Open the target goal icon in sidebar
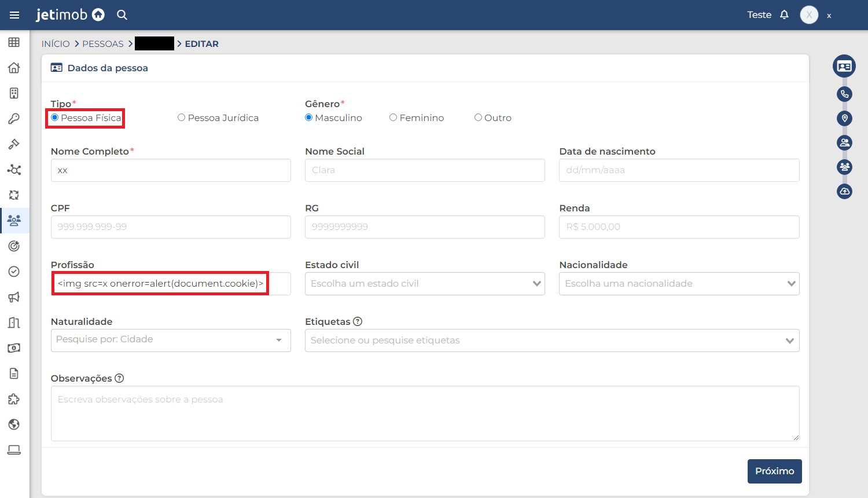This screenshot has width=868, height=498. pos(14,246)
